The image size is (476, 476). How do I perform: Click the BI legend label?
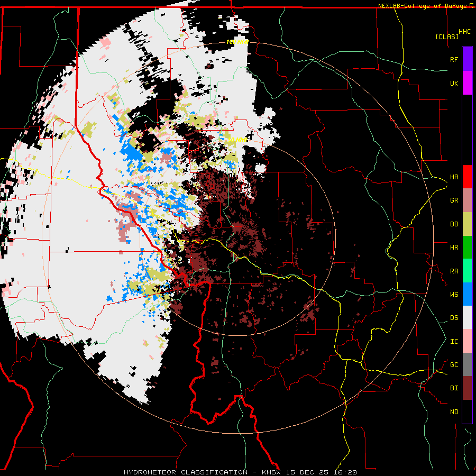pos(454,388)
